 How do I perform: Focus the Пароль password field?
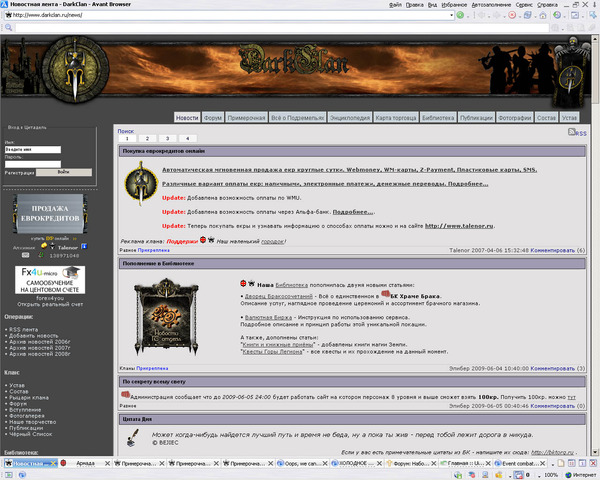33,164
